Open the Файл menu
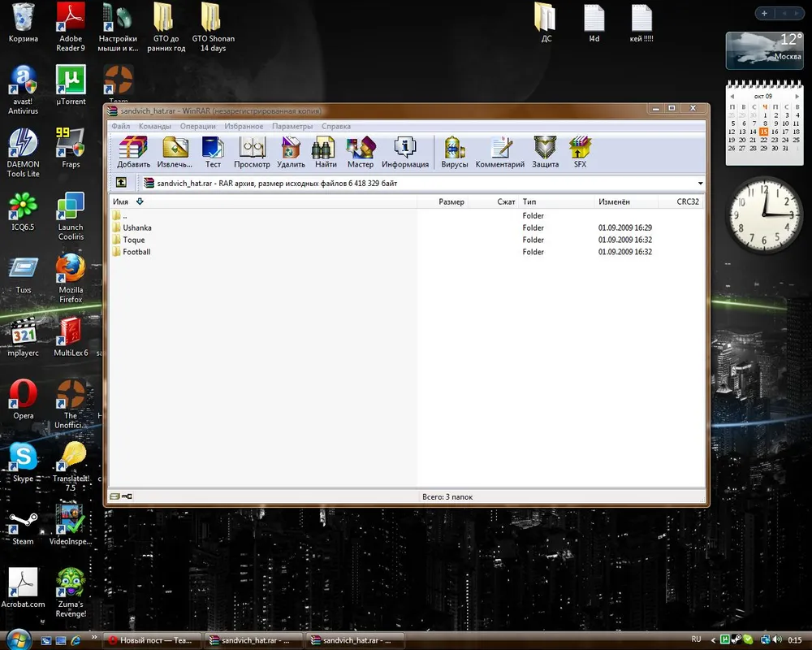812x650 pixels. pos(121,127)
